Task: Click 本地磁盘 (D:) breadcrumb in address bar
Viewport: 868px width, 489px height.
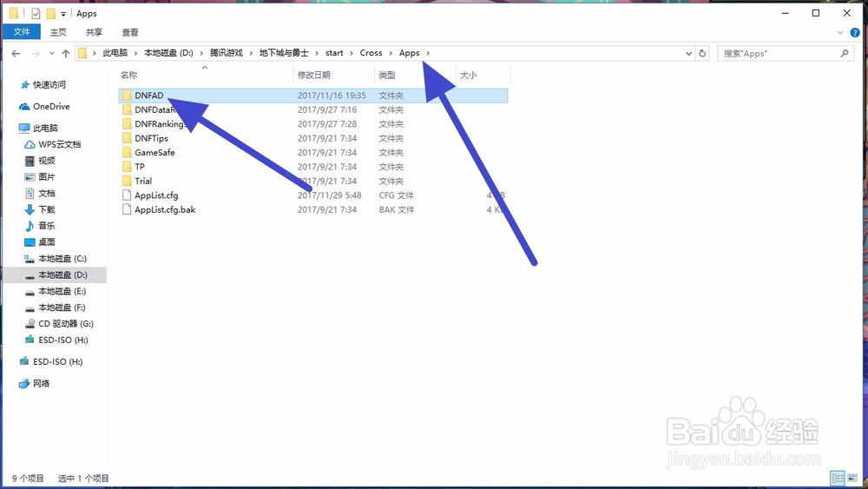Action: pos(169,53)
